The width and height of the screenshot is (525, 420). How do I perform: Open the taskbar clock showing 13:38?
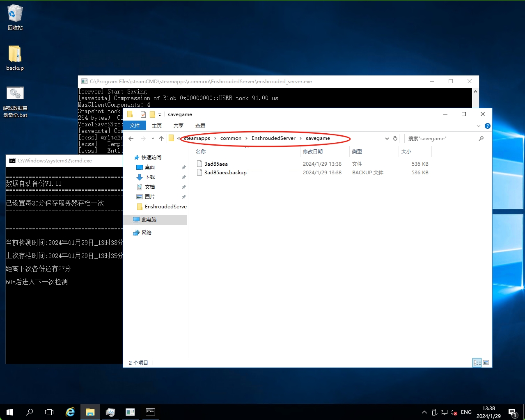(x=488, y=412)
